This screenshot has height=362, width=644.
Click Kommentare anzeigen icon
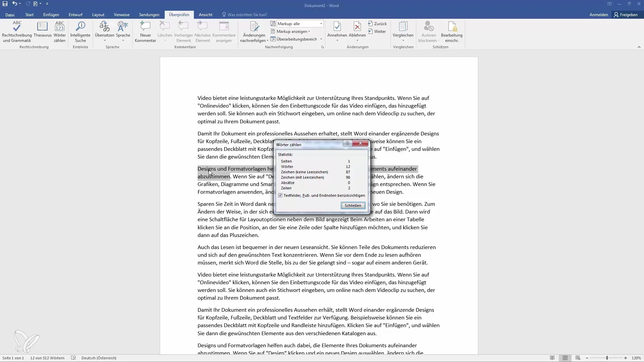224,32
